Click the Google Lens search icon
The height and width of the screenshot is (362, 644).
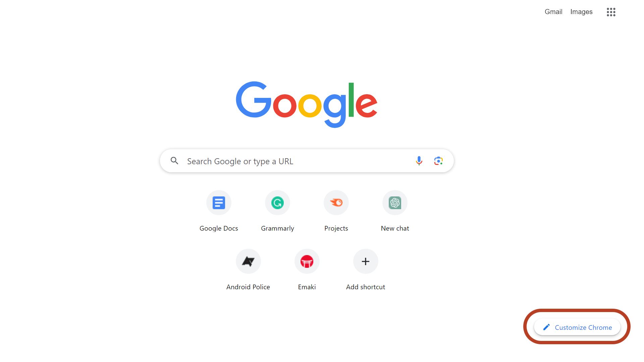point(438,161)
